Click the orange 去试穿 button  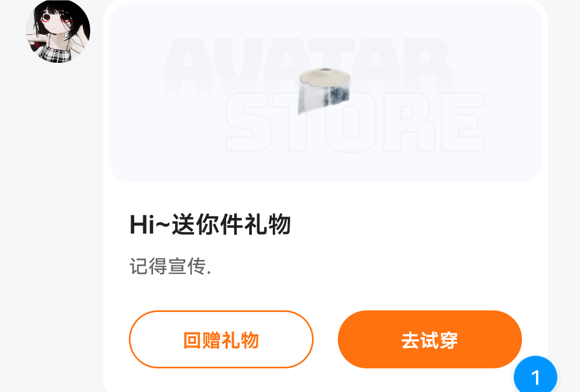click(430, 339)
